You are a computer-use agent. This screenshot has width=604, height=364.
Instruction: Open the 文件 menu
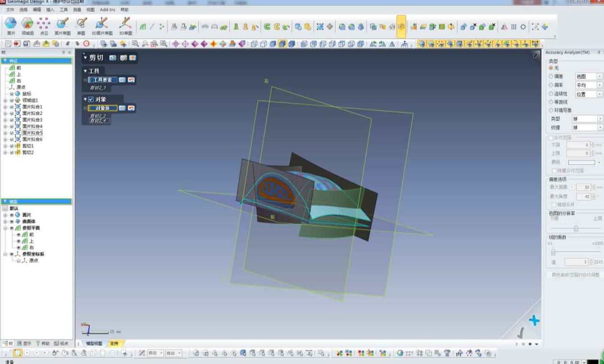tap(10, 9)
